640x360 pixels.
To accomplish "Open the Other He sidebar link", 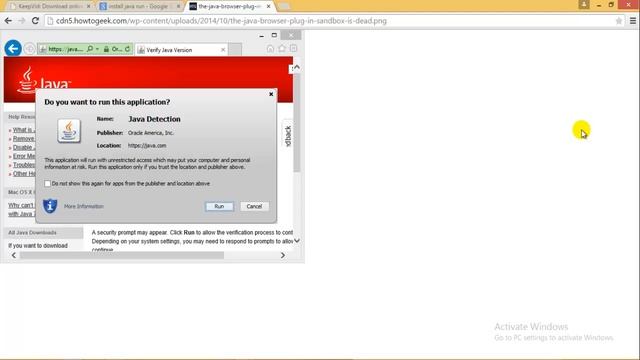I will pyautogui.click(x=24, y=173).
